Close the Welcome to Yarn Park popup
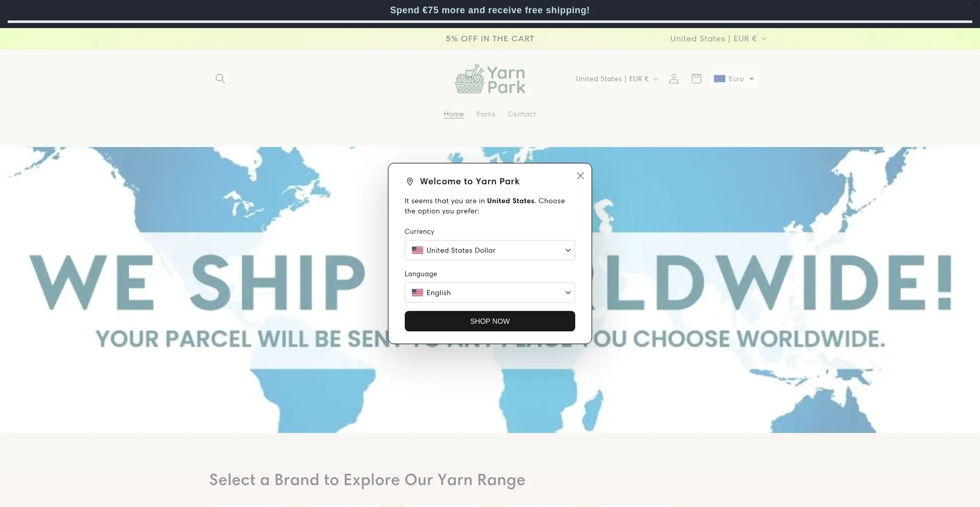980x507 pixels. (x=580, y=176)
